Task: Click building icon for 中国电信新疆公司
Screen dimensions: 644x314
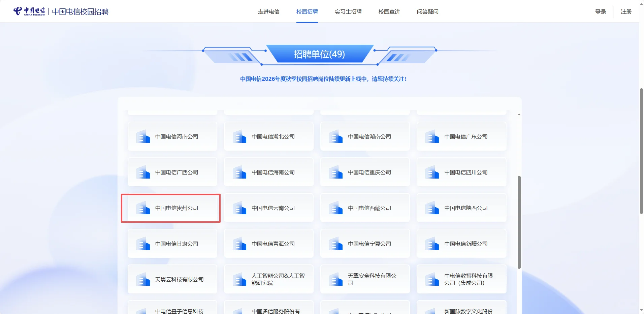Action: tap(432, 244)
